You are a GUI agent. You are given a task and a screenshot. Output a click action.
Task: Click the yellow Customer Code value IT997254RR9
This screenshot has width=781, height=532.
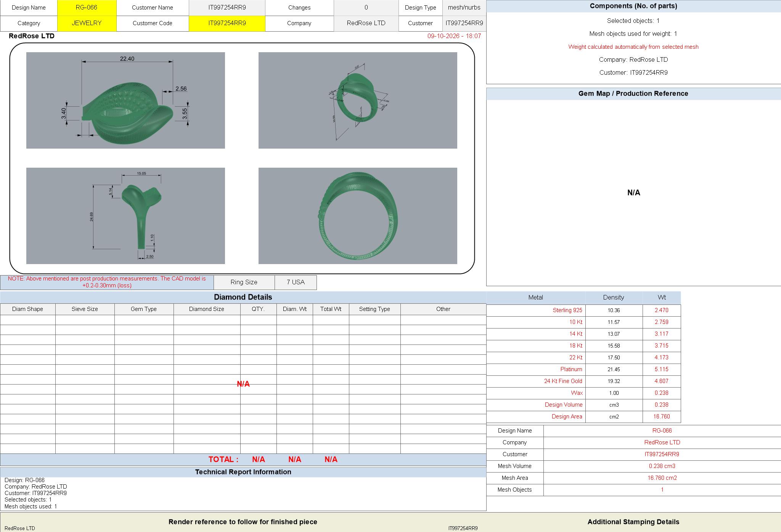(227, 23)
